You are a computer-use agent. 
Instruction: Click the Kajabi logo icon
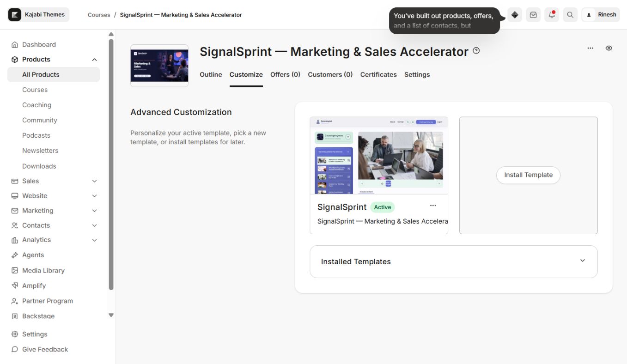tap(15, 15)
